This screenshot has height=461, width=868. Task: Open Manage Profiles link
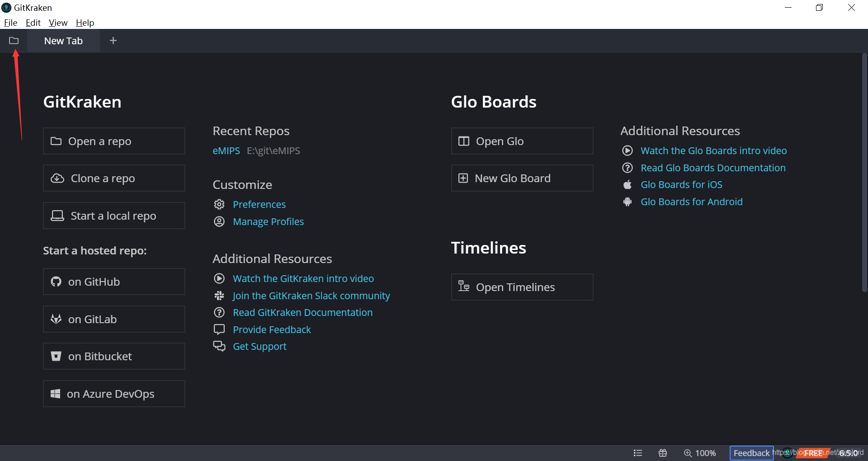pos(268,222)
